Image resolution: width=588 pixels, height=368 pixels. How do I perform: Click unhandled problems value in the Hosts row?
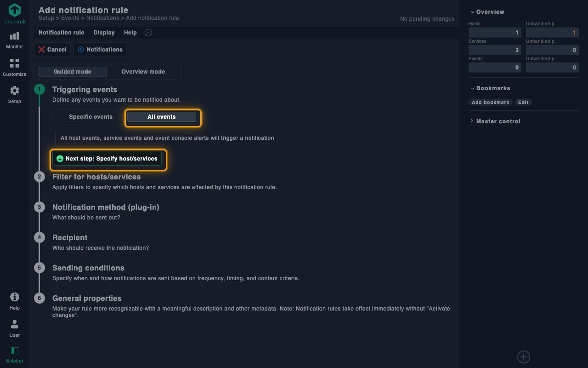click(552, 33)
